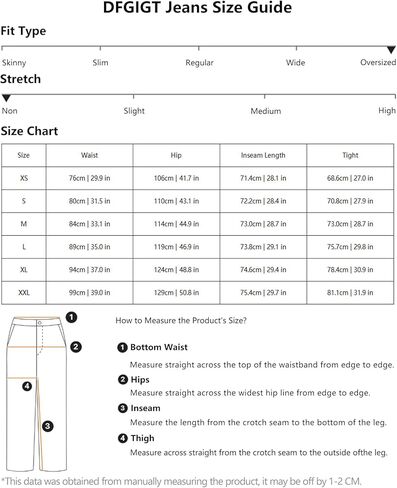Select the Medium stretch label
The width and height of the screenshot is (397, 488).
point(266,111)
